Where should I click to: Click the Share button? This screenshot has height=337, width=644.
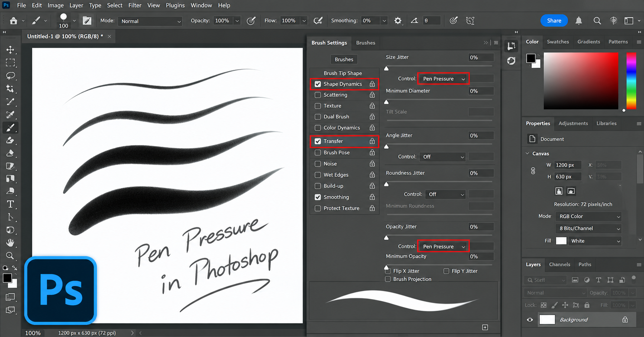pyautogui.click(x=554, y=20)
